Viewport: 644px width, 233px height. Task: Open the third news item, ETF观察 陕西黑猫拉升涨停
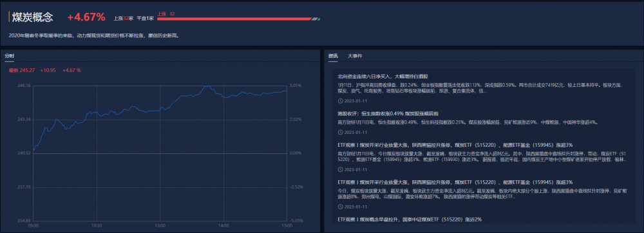[455, 145]
